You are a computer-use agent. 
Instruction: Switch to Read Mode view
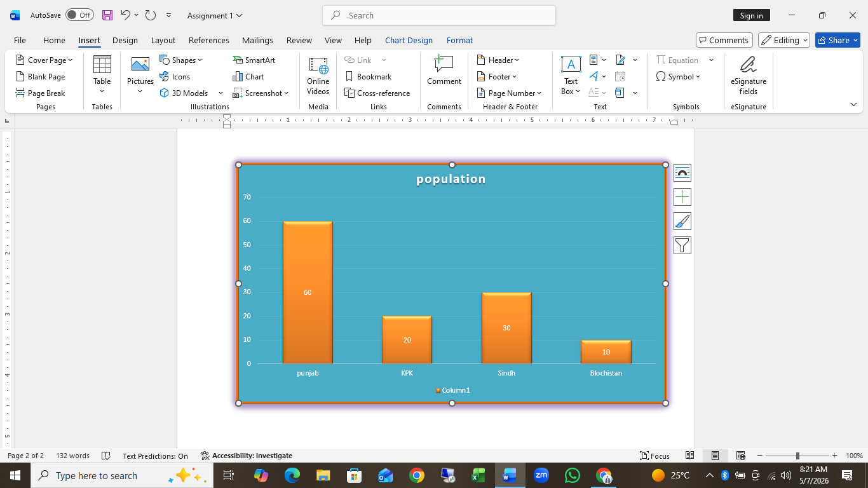(689, 456)
